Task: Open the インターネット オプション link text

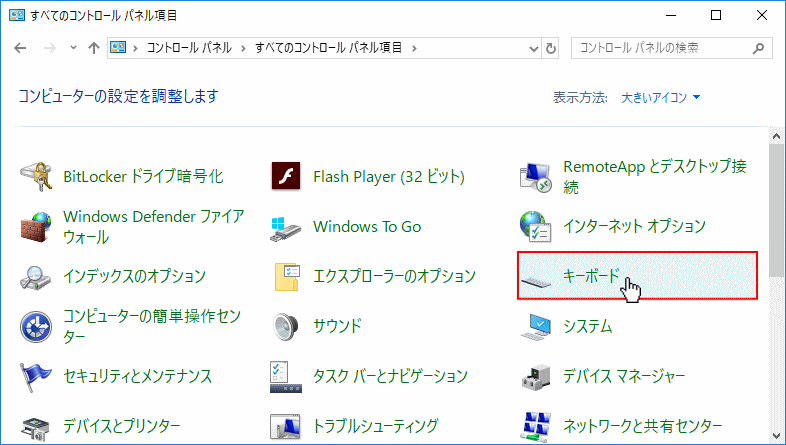Action: pos(634,226)
